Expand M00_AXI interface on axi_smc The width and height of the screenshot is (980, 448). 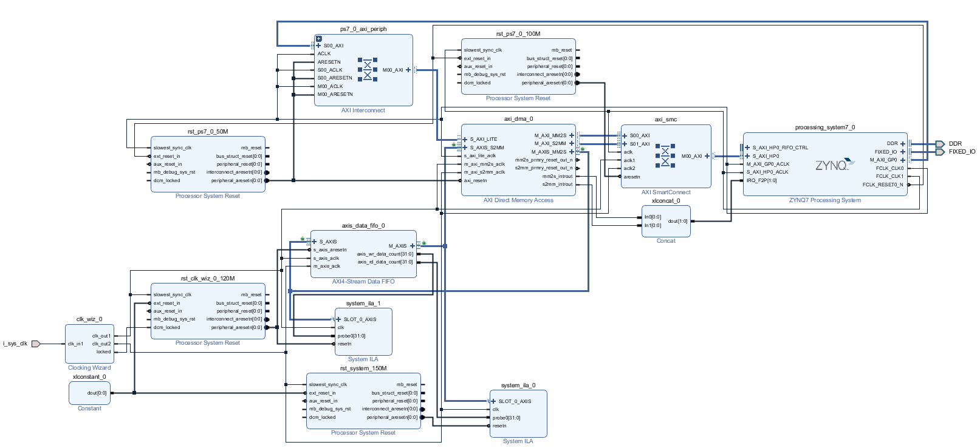(x=707, y=156)
